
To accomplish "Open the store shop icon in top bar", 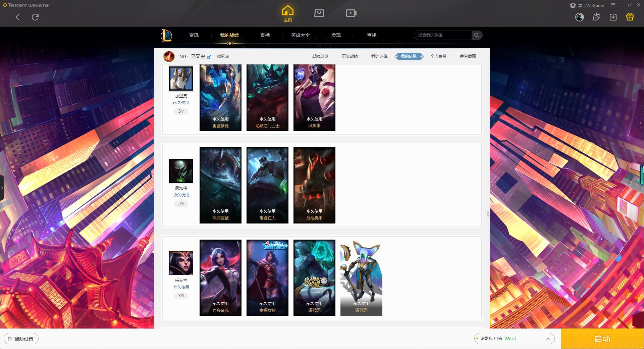I will point(319,13).
